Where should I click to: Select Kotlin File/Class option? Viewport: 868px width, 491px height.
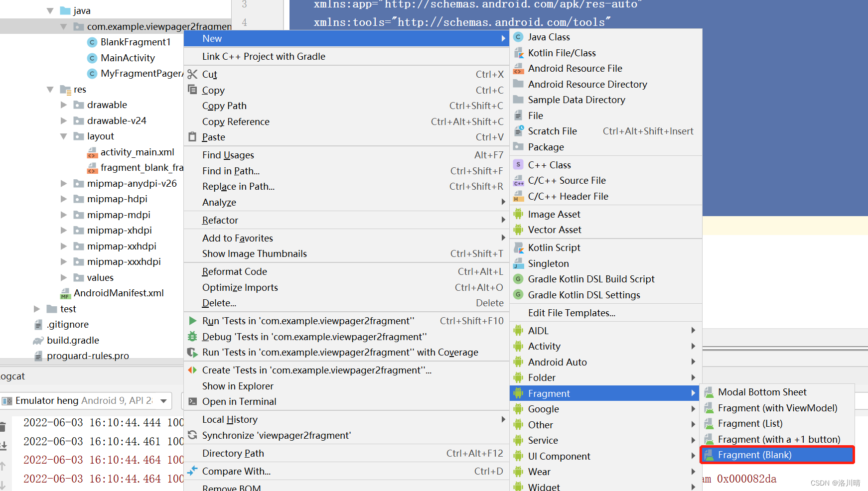click(562, 52)
